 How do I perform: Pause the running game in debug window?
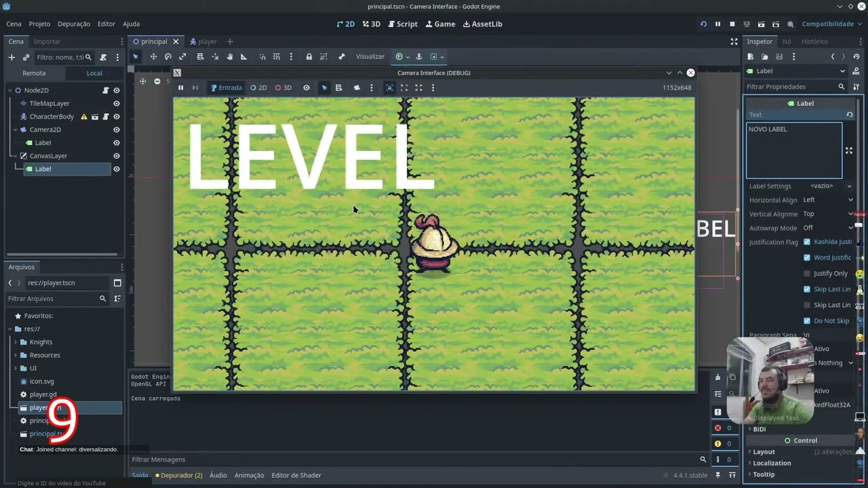coord(180,87)
